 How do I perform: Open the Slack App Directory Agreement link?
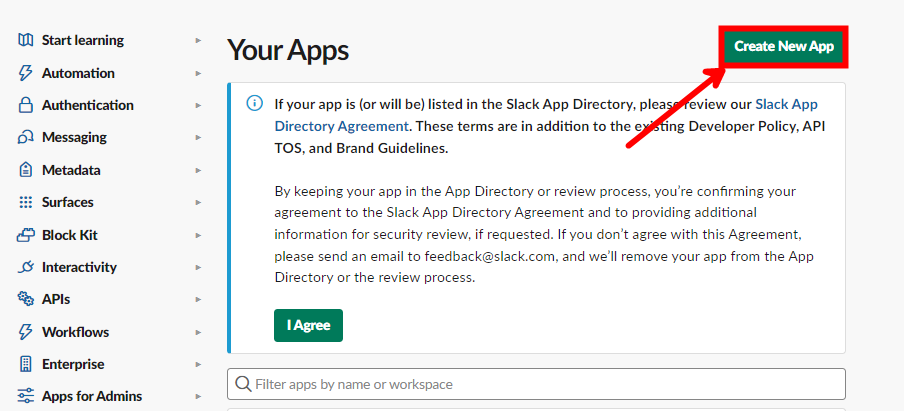[x=546, y=115]
